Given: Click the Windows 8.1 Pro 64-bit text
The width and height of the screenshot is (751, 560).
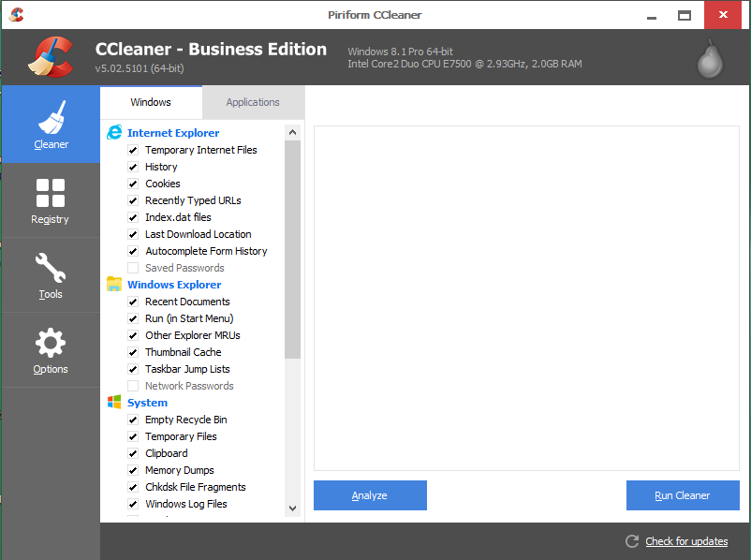Looking at the screenshot, I should [x=401, y=52].
